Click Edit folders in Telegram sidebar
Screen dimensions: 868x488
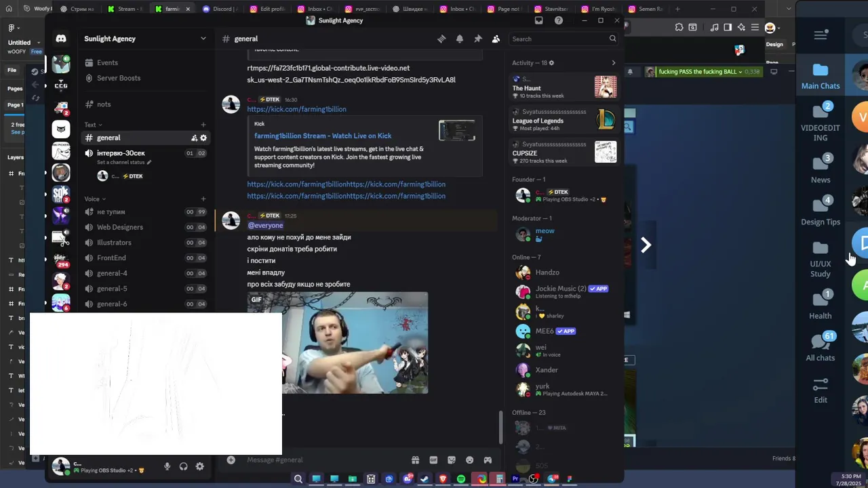tap(821, 390)
